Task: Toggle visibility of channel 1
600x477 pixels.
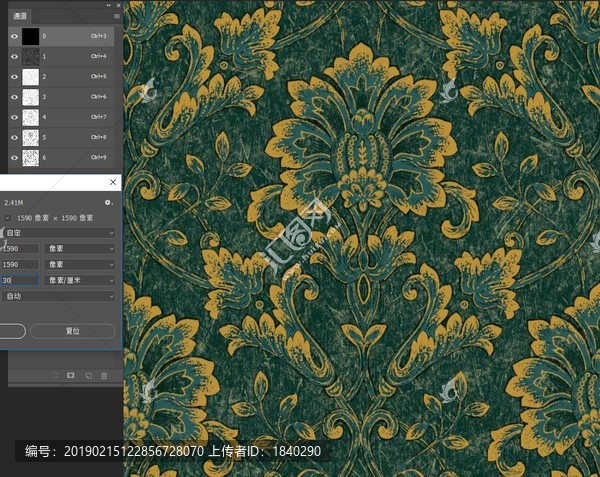Action: 15,57
